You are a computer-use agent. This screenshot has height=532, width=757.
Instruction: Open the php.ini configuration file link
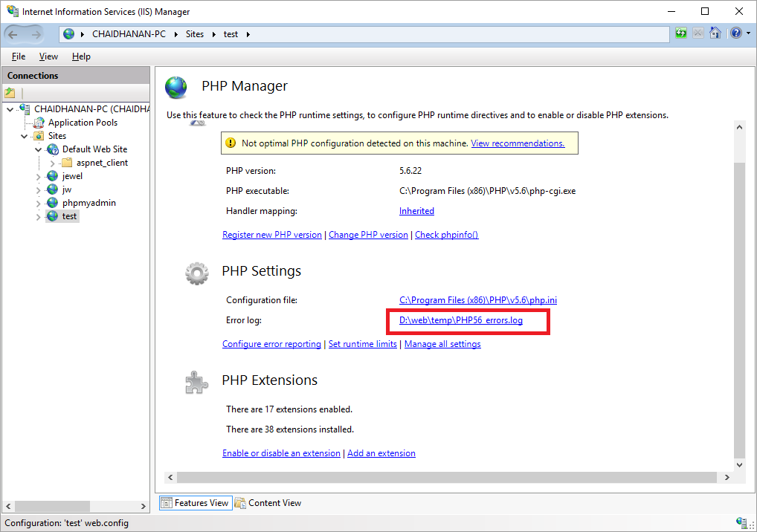point(478,300)
